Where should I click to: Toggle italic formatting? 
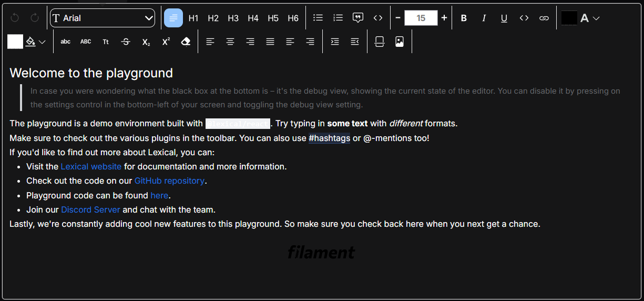[484, 18]
